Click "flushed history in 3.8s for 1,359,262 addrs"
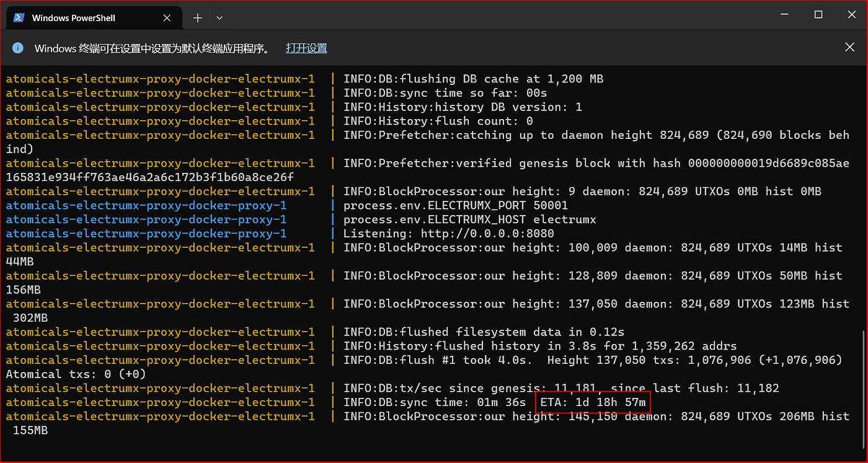868x463 pixels. click(x=586, y=346)
